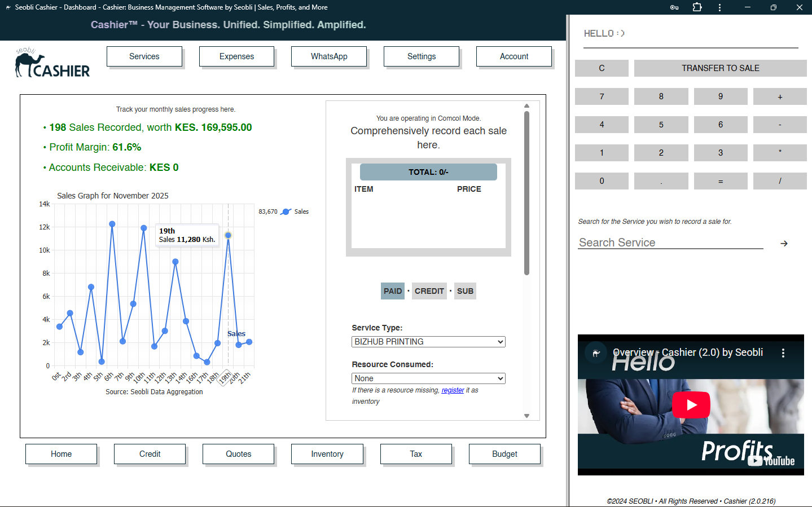Tap calculator key 1

pyautogui.click(x=602, y=153)
